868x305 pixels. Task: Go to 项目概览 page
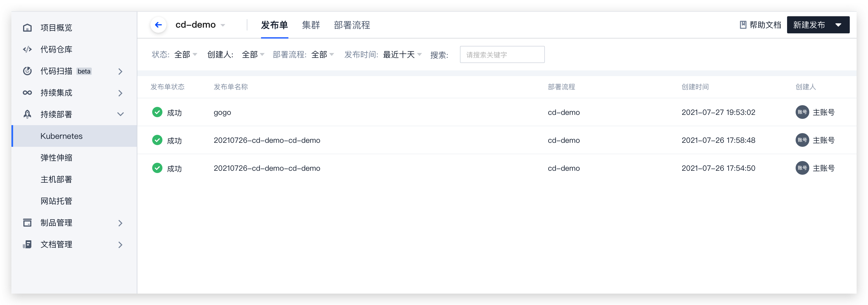click(56, 28)
